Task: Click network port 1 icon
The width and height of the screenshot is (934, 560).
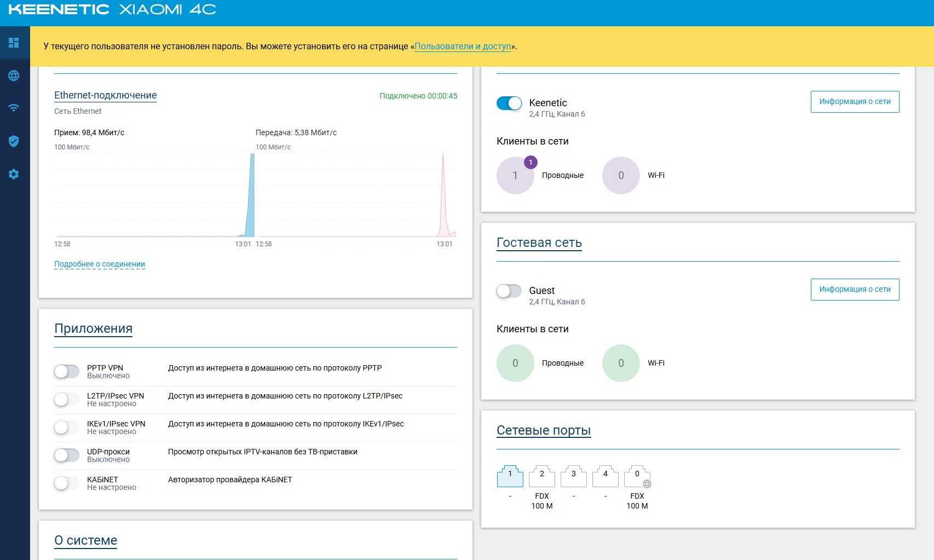Action: pos(510,476)
